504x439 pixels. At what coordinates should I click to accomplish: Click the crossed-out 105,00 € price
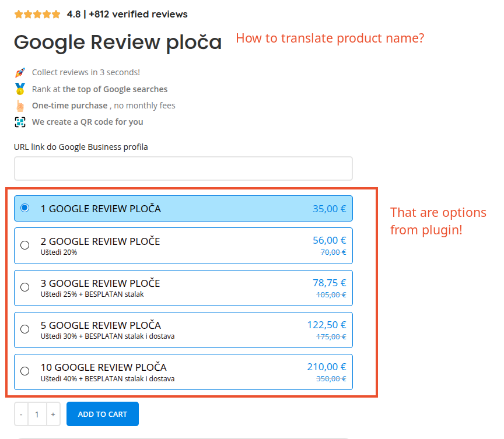331,295
